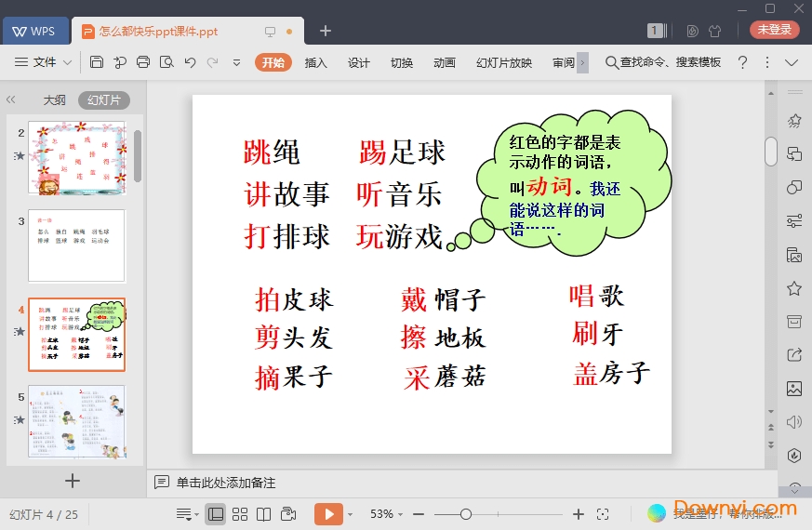Screen dimensions: 812x530
Task: Click notes area 单击此处添加备注
Action: (x=226, y=483)
